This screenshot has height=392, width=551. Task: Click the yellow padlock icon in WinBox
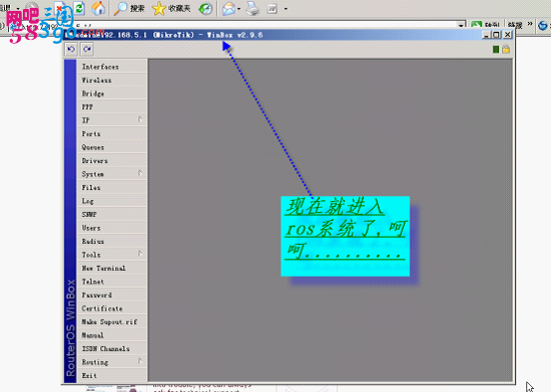tap(505, 49)
